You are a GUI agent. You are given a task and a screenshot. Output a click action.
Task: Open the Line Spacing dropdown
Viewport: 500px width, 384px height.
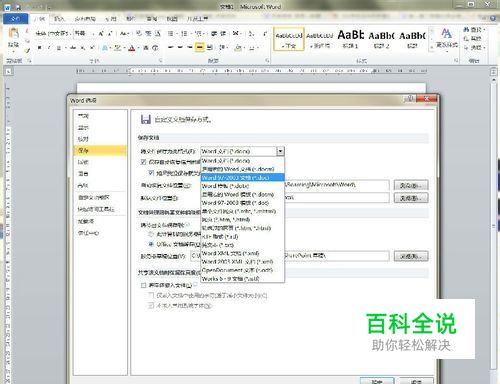point(223,48)
